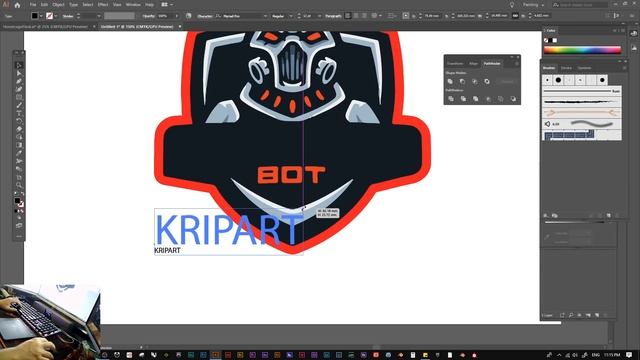640x360 pixels.
Task: Click the Character link in control bar
Action: coord(205,16)
